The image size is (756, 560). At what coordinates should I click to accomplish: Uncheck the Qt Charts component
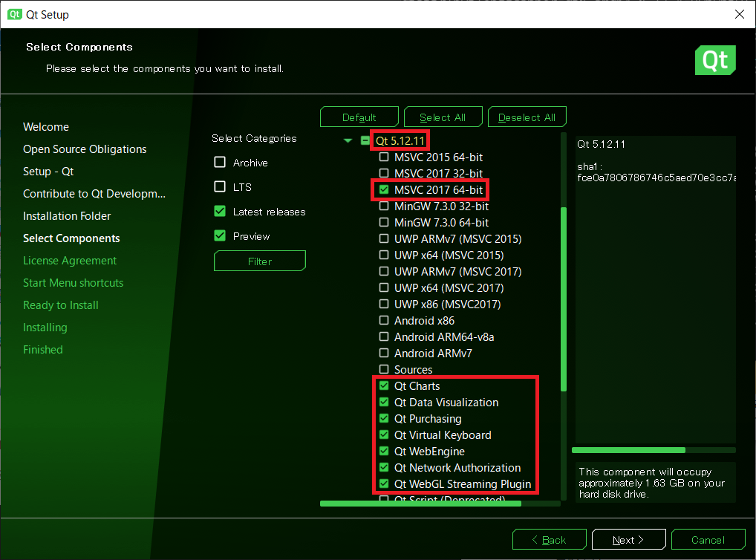384,386
